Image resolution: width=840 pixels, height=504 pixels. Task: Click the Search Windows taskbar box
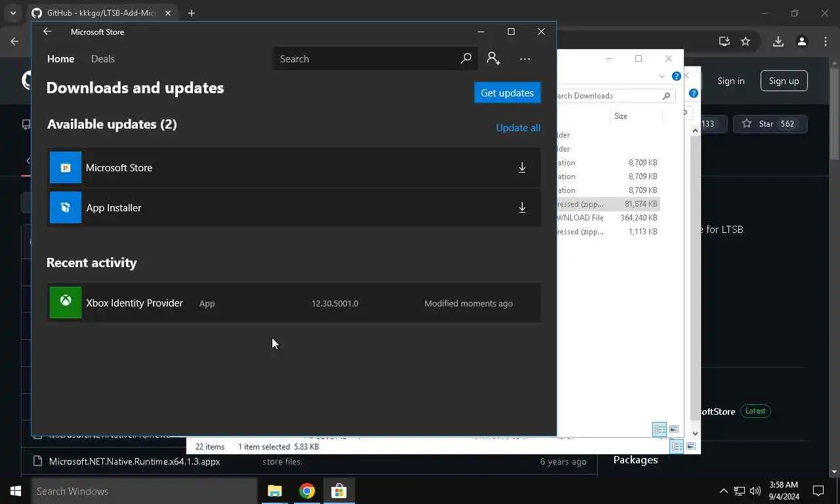coord(144,491)
